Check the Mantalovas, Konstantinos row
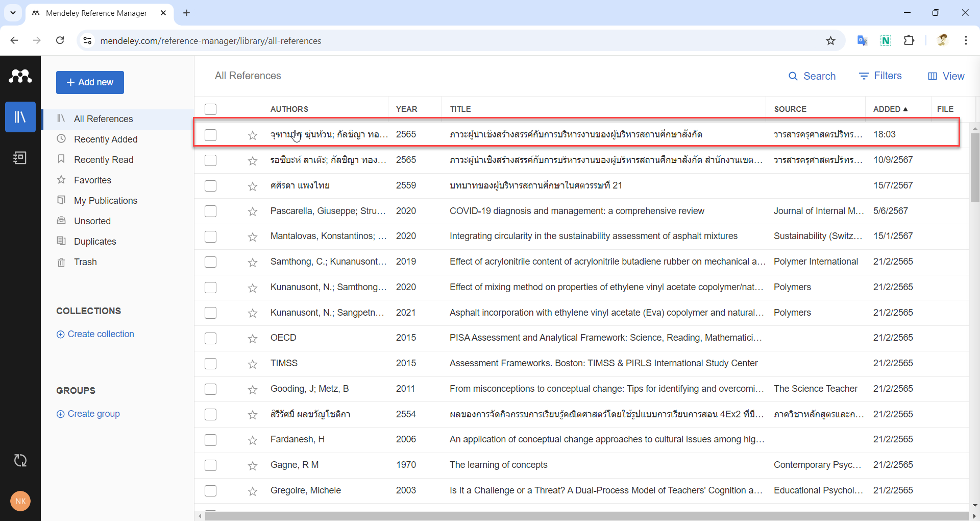This screenshot has height=521, width=980. [x=210, y=236]
